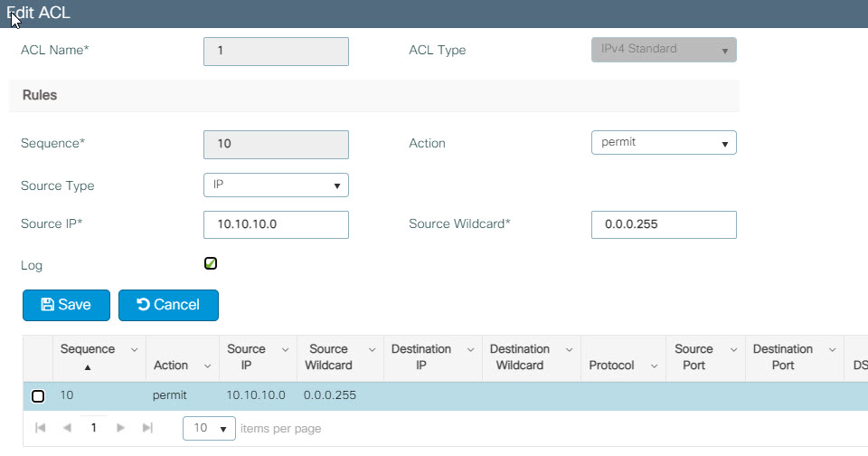This screenshot has height=456, width=868.
Task: Open Source Wildcard column menu chevron
Action: coord(372,349)
